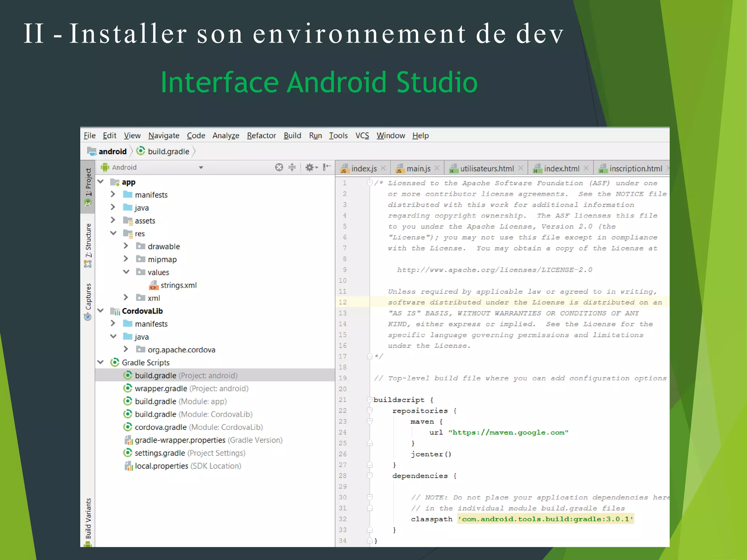Click the gradle-wrapper.properties file icon
The image size is (747, 560).
pyautogui.click(x=128, y=440)
